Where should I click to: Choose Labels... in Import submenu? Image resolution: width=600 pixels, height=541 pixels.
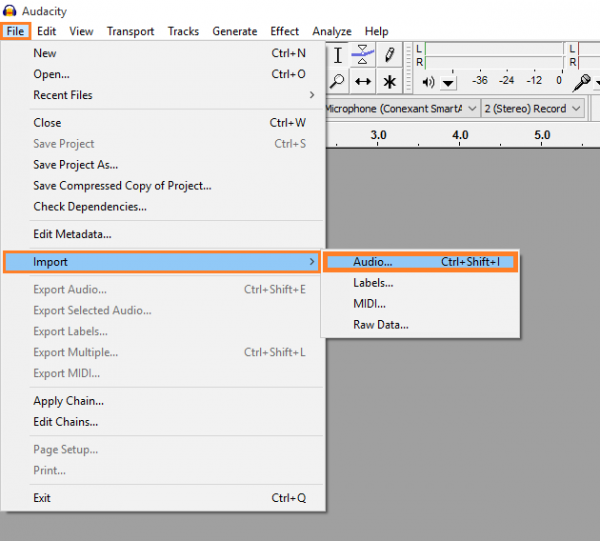(x=421, y=283)
